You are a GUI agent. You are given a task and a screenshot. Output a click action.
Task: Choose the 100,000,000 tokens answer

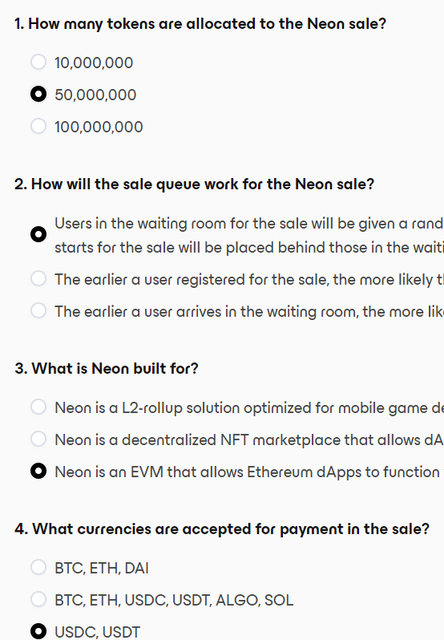point(38,126)
